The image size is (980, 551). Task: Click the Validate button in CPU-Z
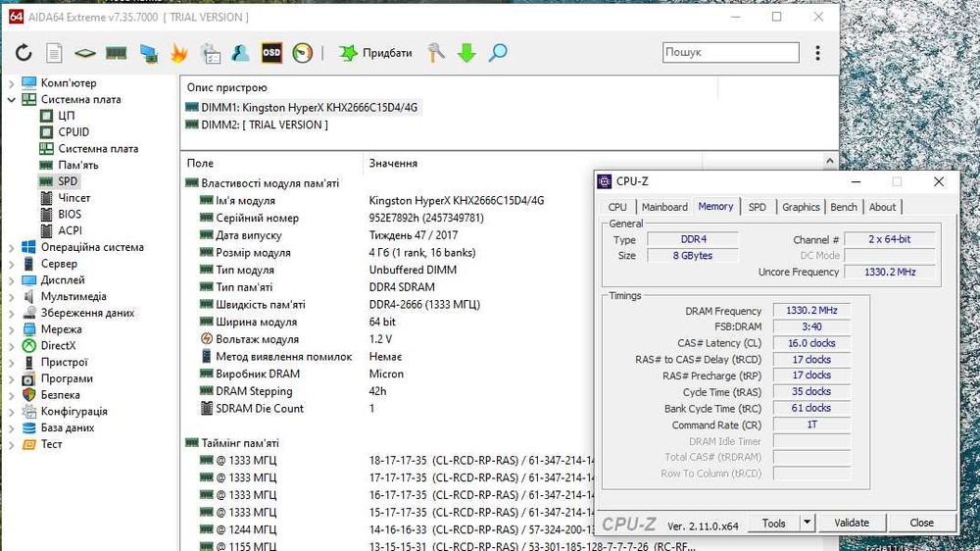[852, 523]
